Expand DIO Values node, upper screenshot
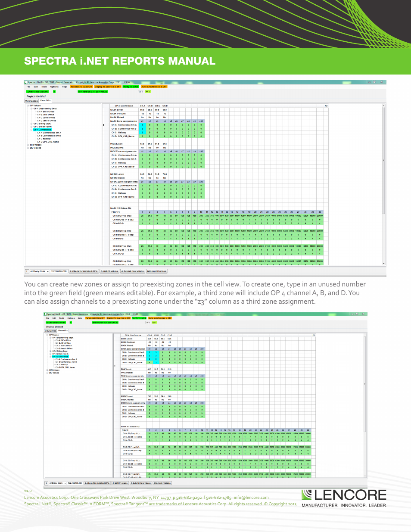411x532 pixels. (x=28, y=148)
